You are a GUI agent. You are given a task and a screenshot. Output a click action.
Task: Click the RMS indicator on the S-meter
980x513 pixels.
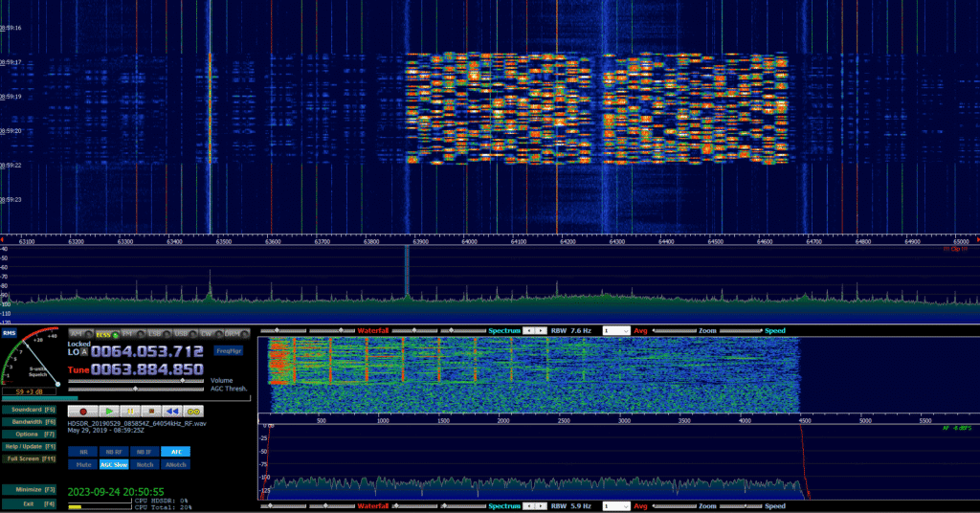click(x=9, y=333)
